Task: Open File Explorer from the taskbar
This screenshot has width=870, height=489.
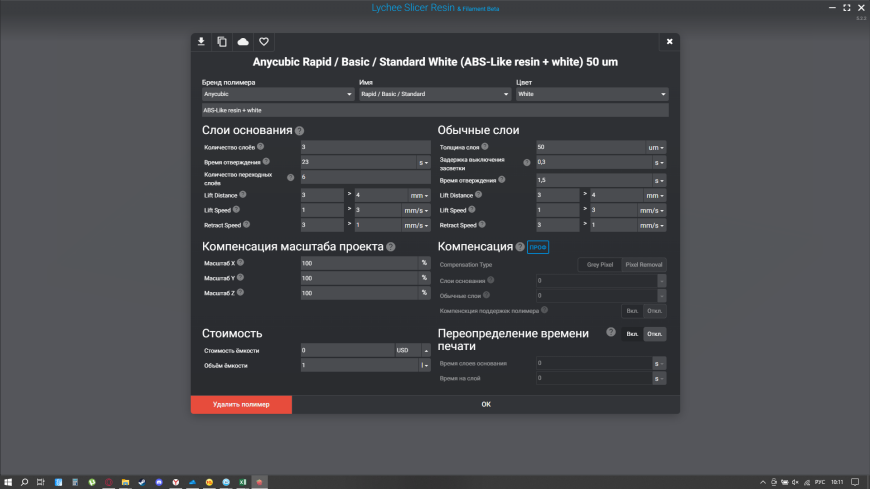Action: [125, 482]
